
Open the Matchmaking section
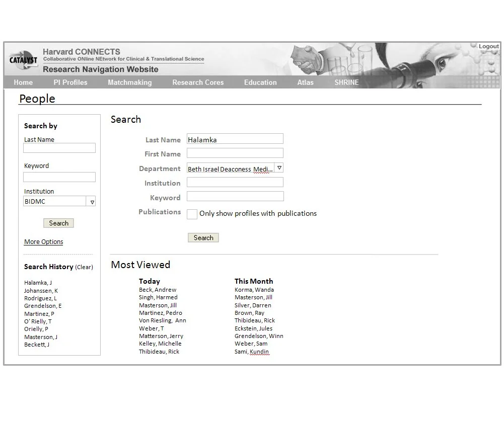129,82
